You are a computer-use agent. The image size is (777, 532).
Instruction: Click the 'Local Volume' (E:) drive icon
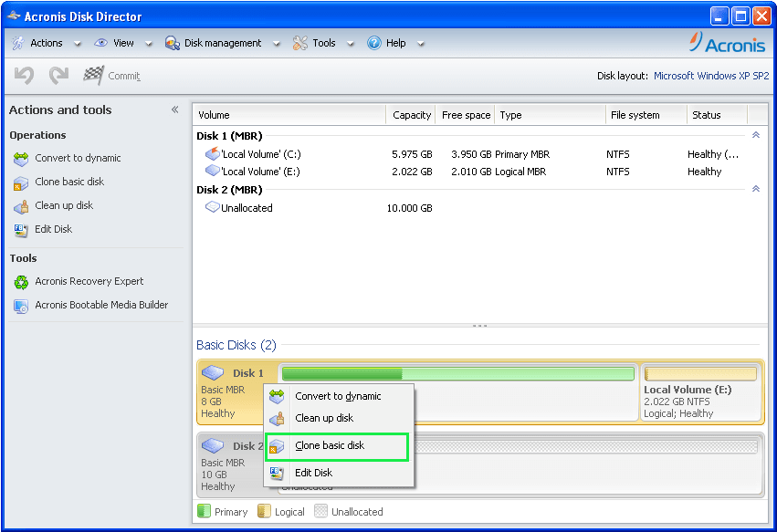pos(213,171)
